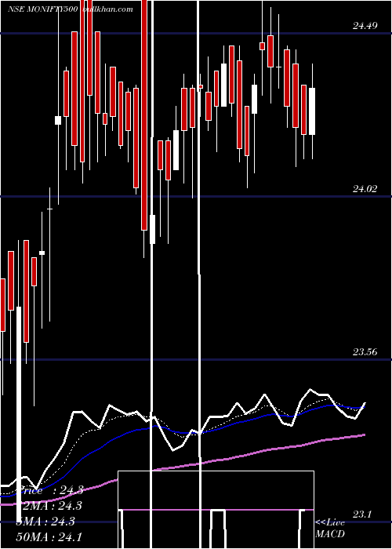Click the NSE MONIFTY500 chart title
Viewport: 392px width, 549px height.
42,9
